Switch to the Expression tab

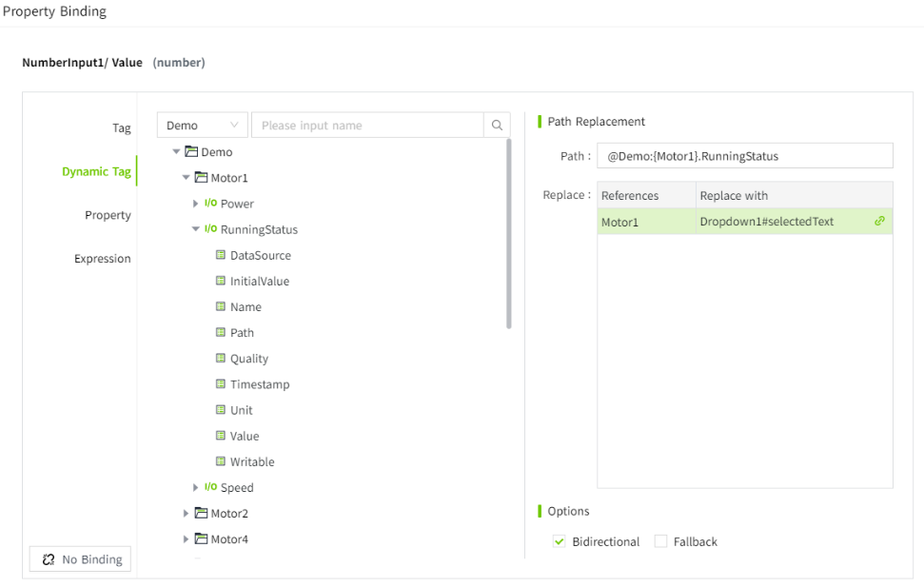103,259
